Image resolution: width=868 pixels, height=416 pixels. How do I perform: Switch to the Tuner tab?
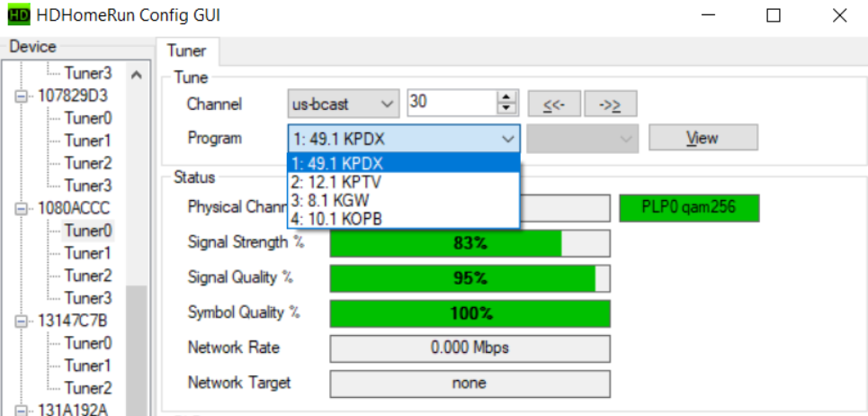tap(186, 51)
